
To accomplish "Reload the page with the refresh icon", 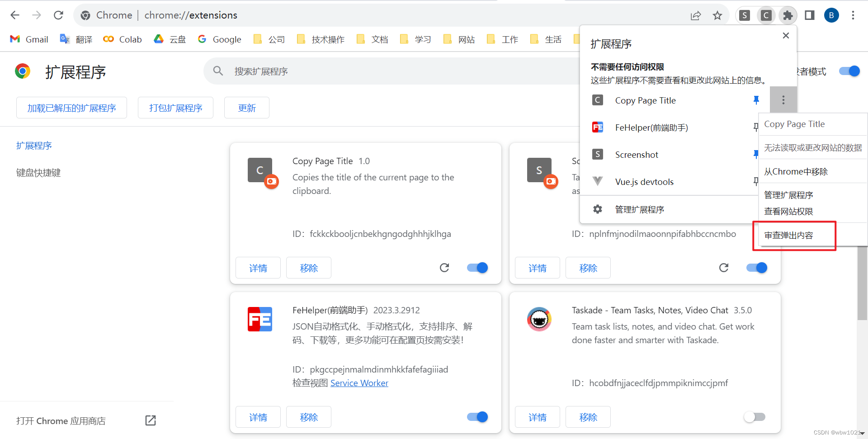I will tap(58, 15).
